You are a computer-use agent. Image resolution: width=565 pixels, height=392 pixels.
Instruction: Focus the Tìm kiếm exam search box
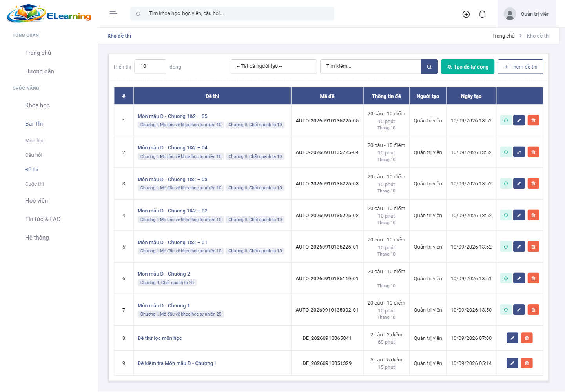(370, 67)
